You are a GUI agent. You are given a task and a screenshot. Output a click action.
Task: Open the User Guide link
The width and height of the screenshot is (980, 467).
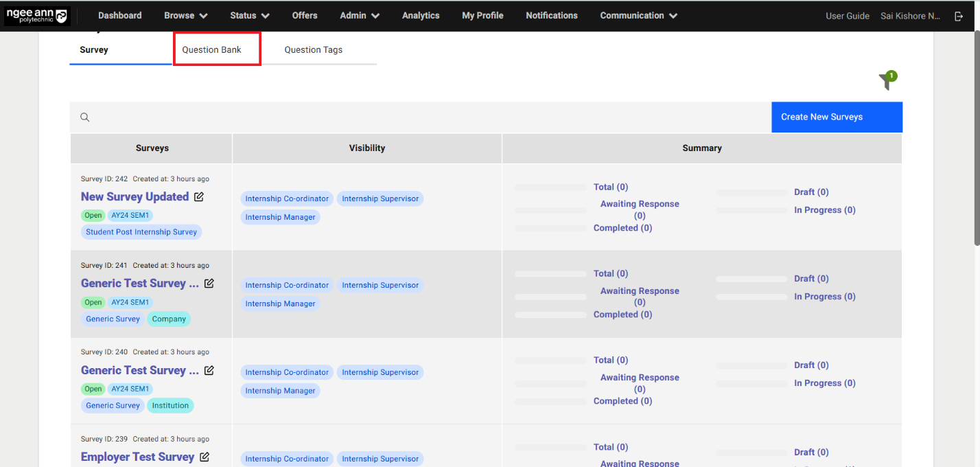pos(847,16)
